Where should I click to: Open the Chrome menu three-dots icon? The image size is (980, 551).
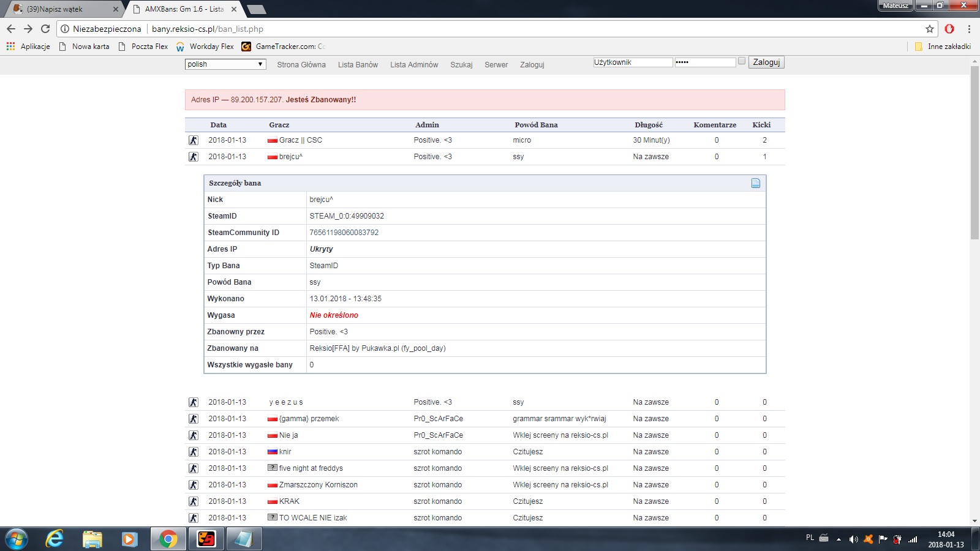pos(969,29)
